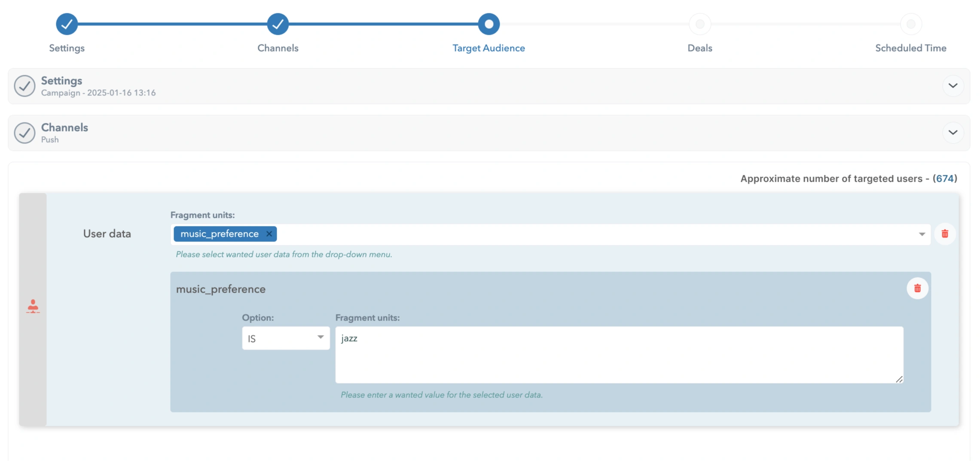
Task: Click the completed Channels step checkmark icon
Action: (278, 24)
